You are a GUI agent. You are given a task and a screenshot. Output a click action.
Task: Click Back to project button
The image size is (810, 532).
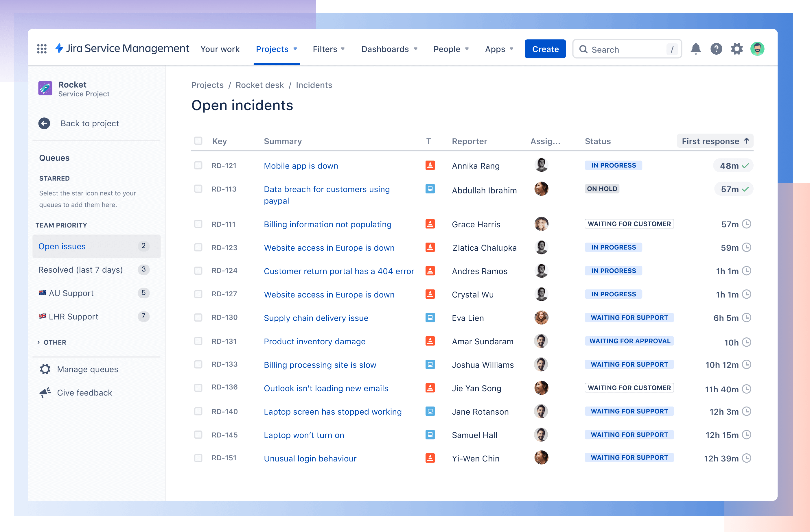click(90, 123)
